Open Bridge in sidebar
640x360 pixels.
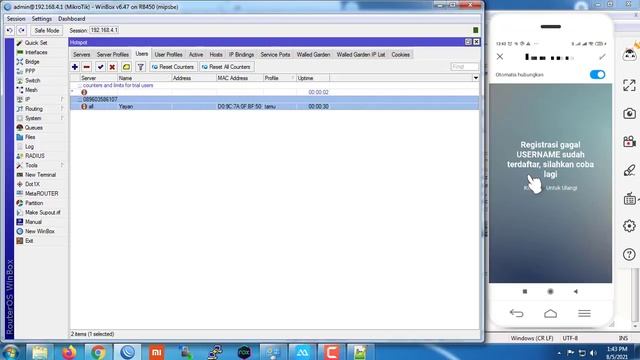(x=32, y=62)
